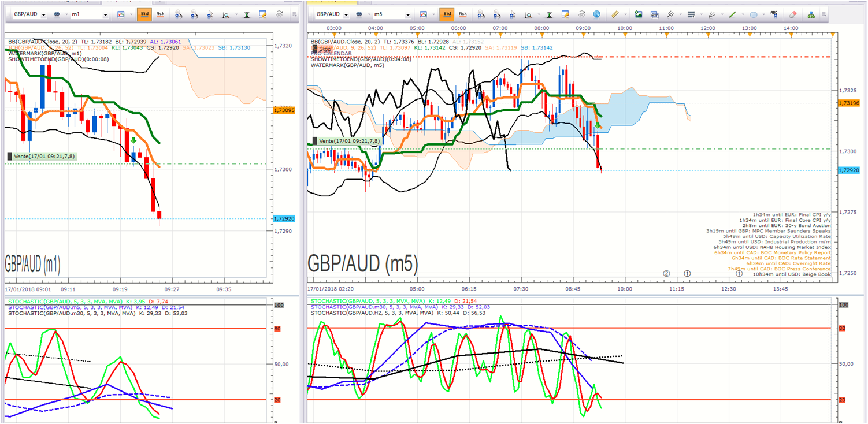Toggle the Ask price button in the m5 chart
Screen dimensions: 868x424
point(463,14)
